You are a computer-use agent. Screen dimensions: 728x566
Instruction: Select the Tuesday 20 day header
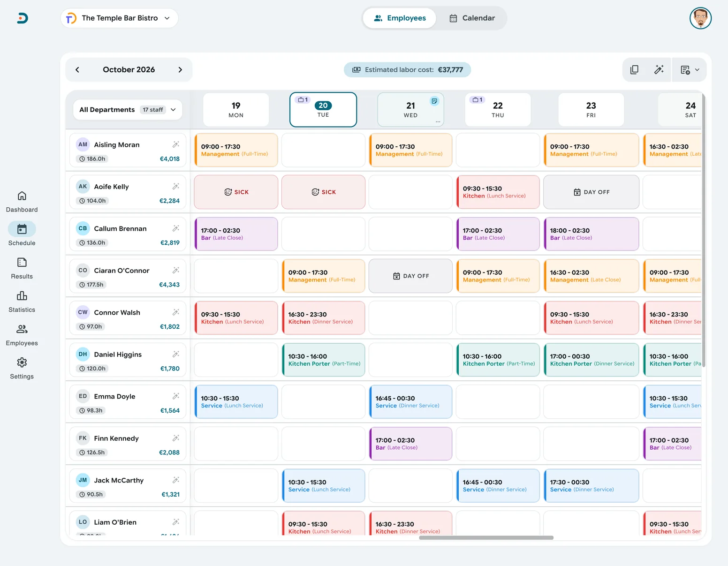click(x=323, y=110)
